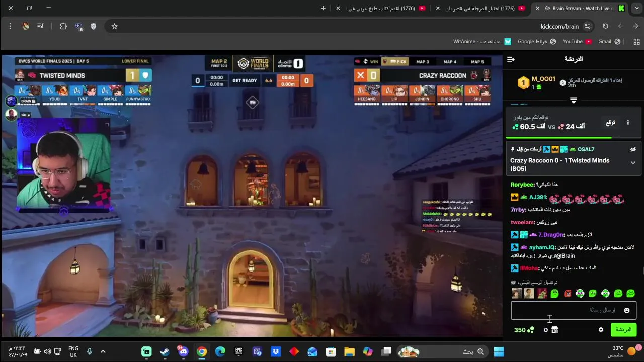Open chat settings gear icon
The height and width of the screenshot is (362, 644).
point(601,330)
